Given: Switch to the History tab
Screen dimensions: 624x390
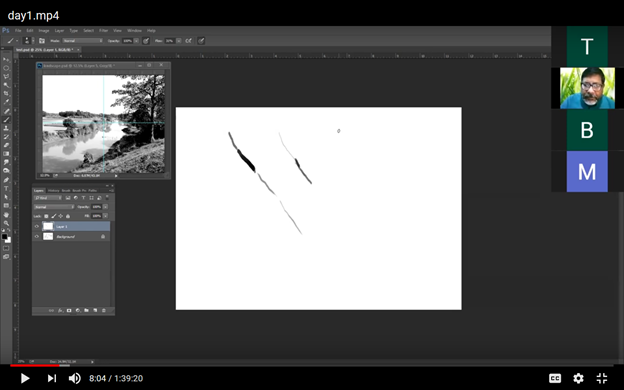Looking at the screenshot, I should coord(53,191).
